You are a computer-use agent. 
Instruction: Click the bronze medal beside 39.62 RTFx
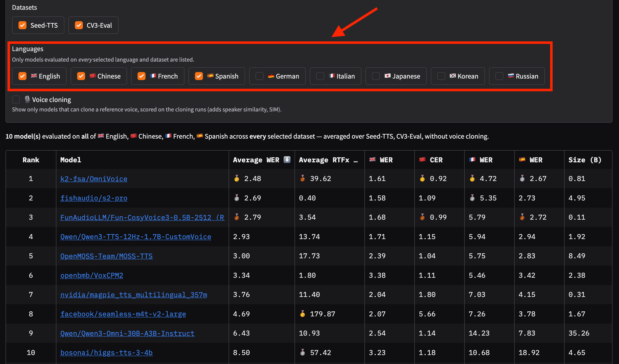tap(303, 178)
